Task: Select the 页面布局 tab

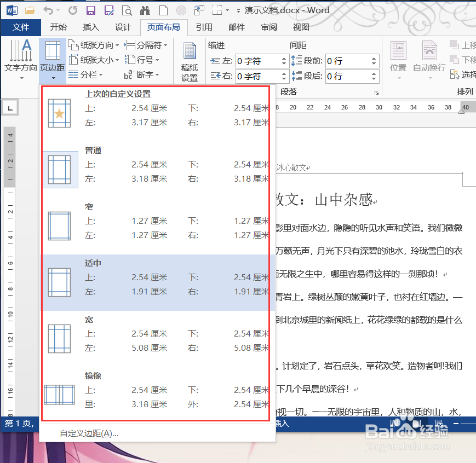Action: 164,27
